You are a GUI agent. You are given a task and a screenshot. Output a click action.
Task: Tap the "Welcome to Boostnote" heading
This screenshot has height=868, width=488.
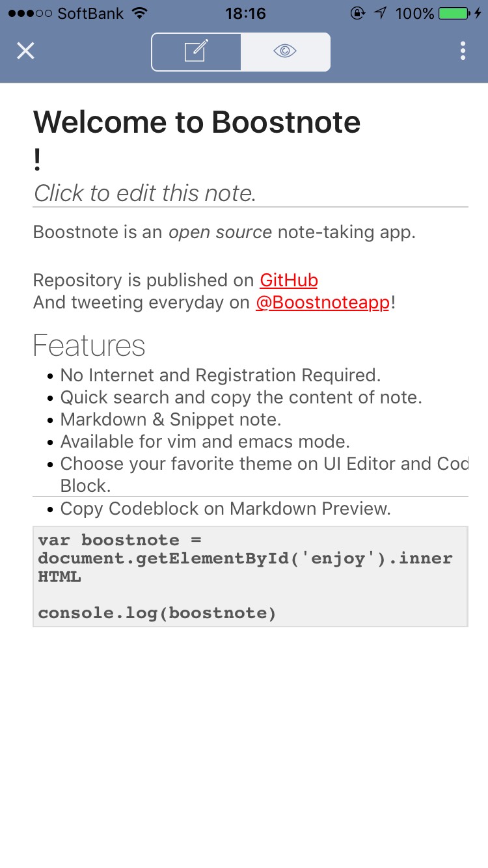tap(197, 122)
